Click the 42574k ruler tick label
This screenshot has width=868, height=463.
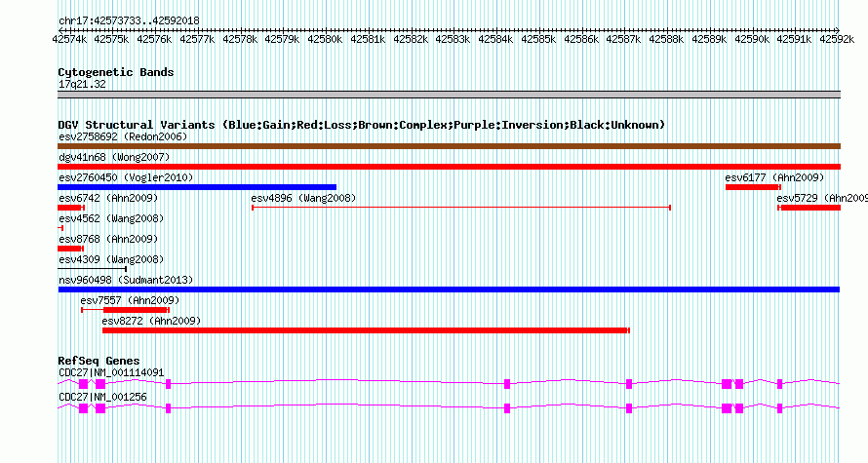pyautogui.click(x=69, y=39)
